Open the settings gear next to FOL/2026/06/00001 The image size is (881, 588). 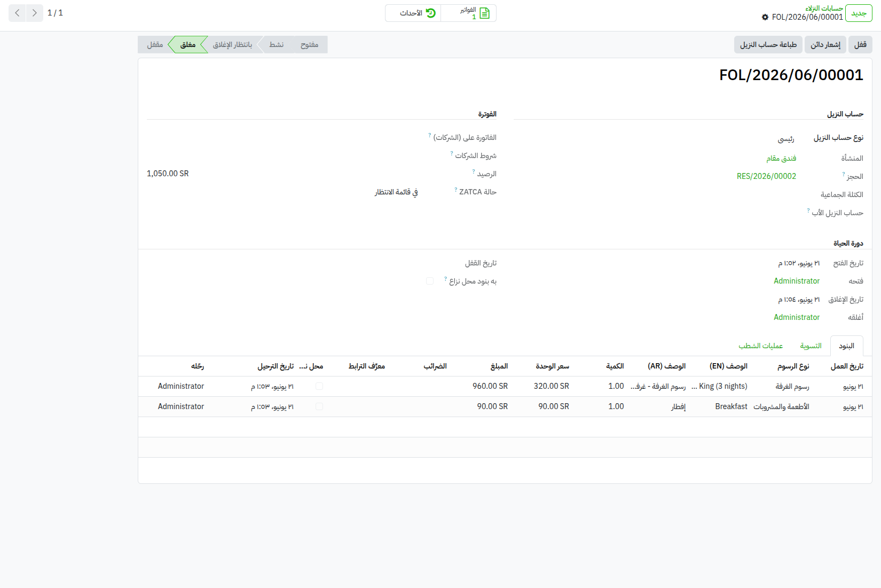click(765, 17)
